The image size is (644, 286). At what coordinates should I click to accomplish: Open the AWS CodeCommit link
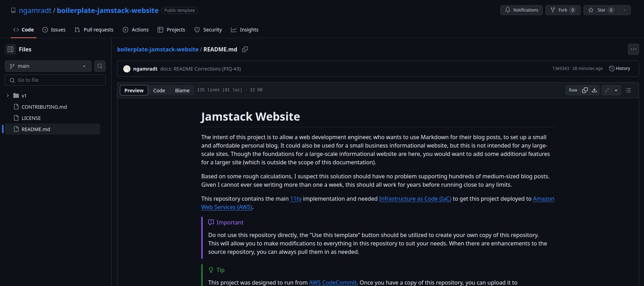click(x=333, y=283)
